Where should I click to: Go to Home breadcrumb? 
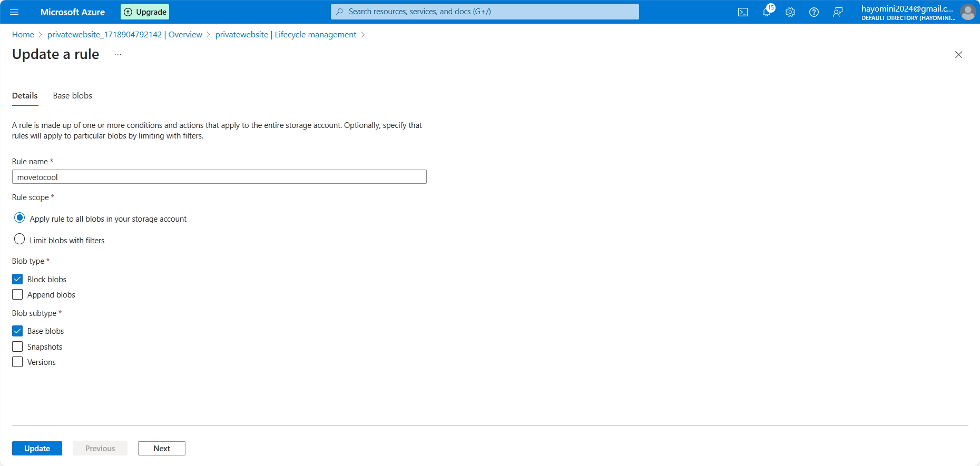coord(23,35)
